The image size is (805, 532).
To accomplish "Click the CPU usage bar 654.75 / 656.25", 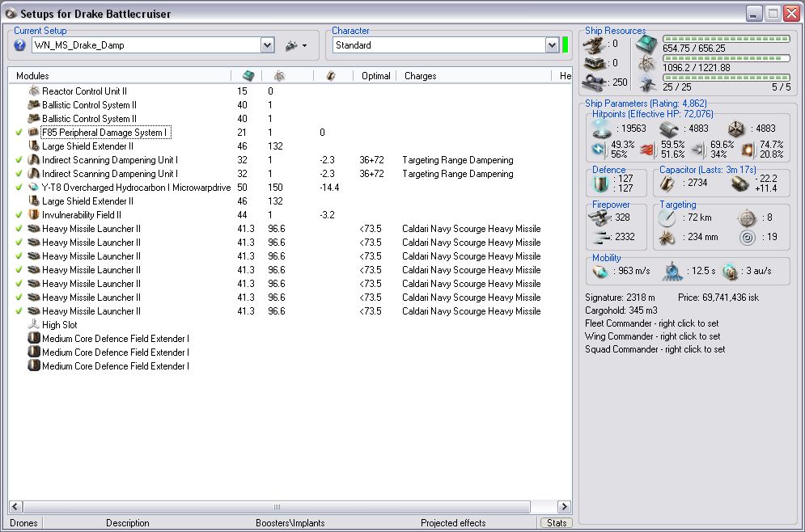I will click(x=726, y=39).
